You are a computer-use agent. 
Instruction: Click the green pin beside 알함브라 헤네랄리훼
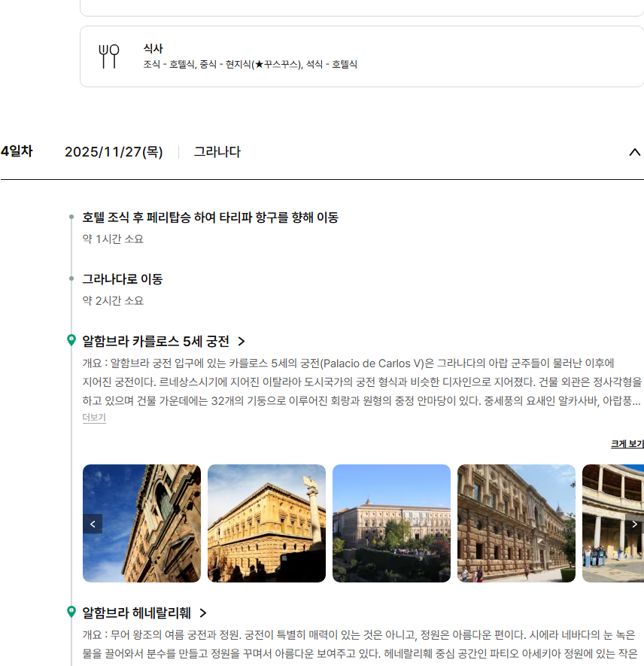(71, 612)
